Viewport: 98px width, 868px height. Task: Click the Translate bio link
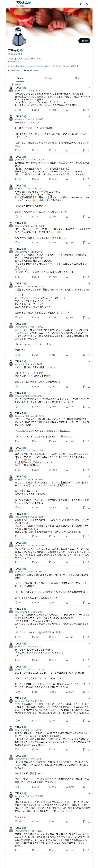[14, 62]
